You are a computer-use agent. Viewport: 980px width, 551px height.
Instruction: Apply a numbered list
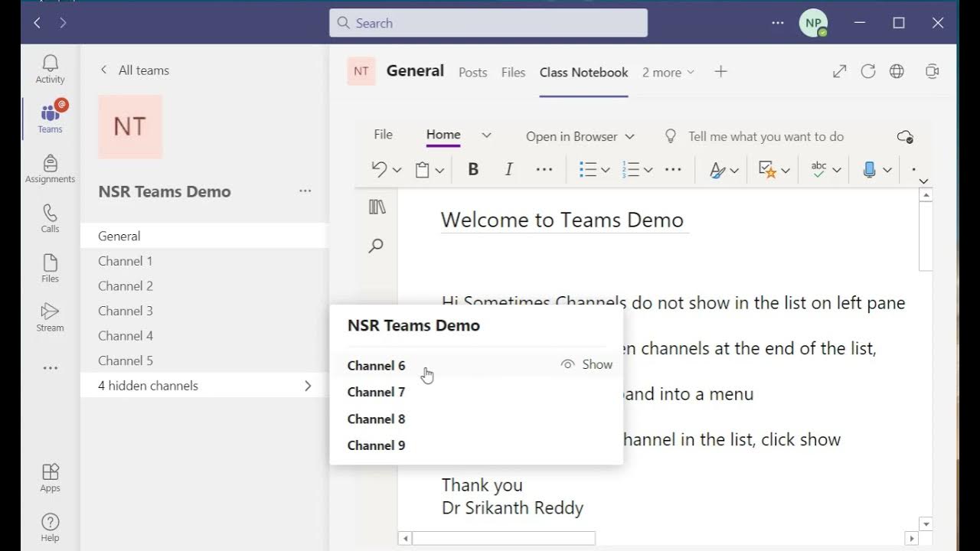point(631,170)
